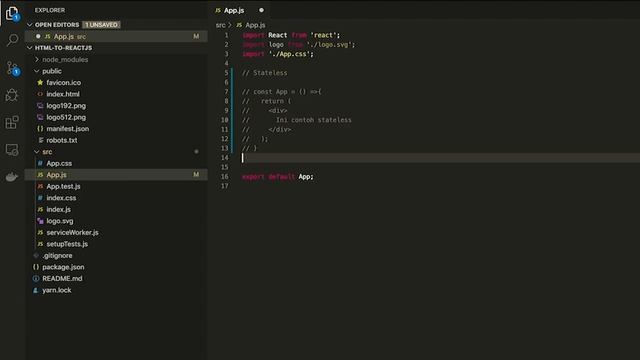640x360 pixels.
Task: Open index.js from the file tree
Action: coord(58,209)
